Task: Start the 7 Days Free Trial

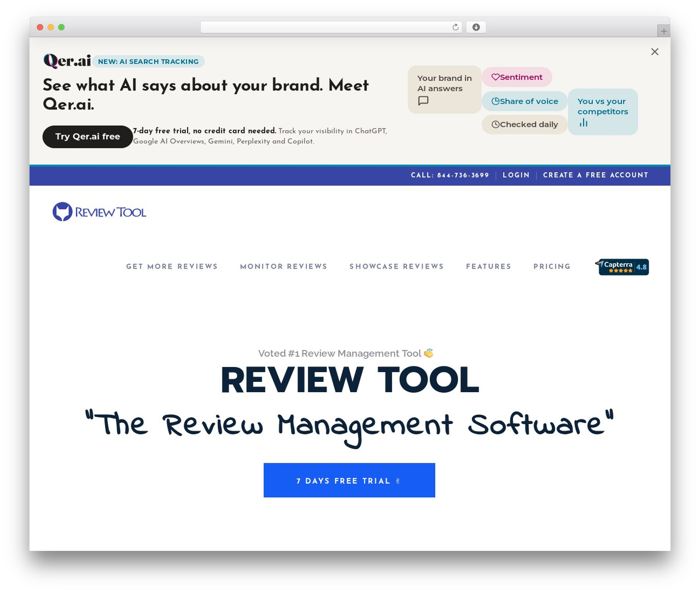Action: [349, 480]
